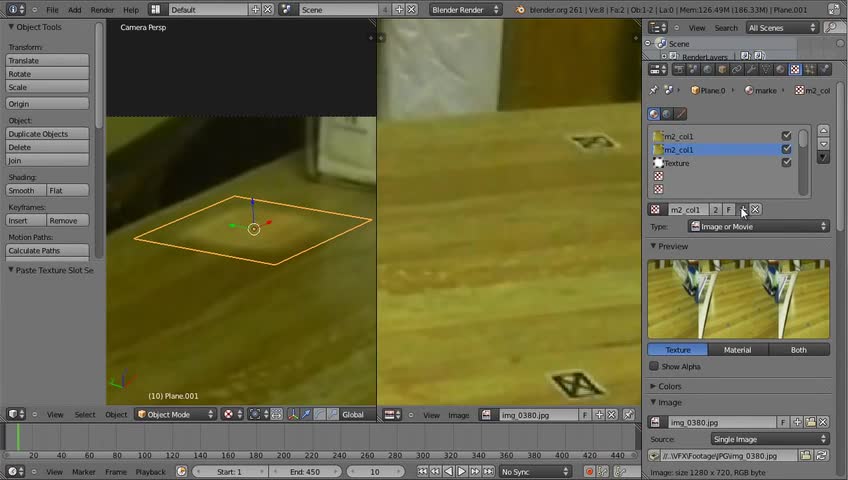Open the File menu
Viewport: 848px width, 480px height.
coord(52,10)
